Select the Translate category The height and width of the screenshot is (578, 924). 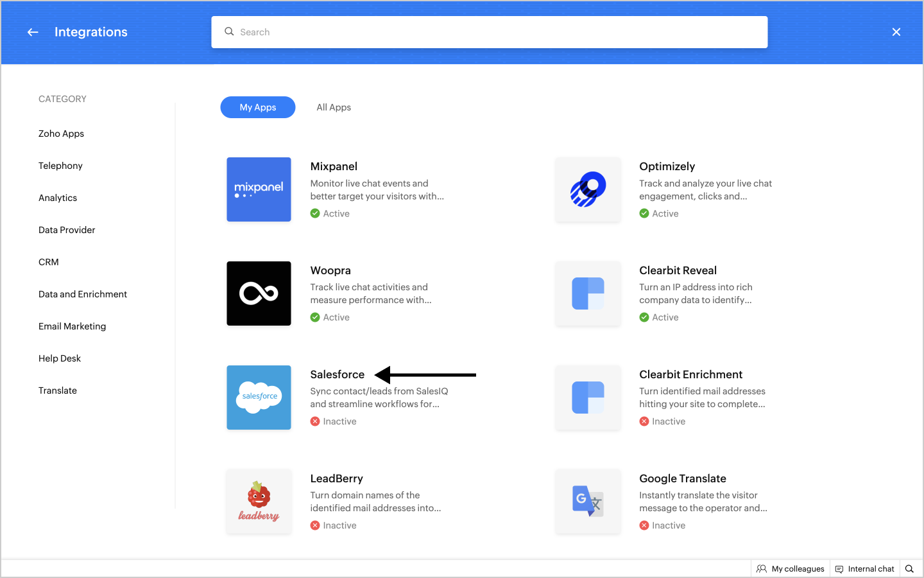pos(58,390)
